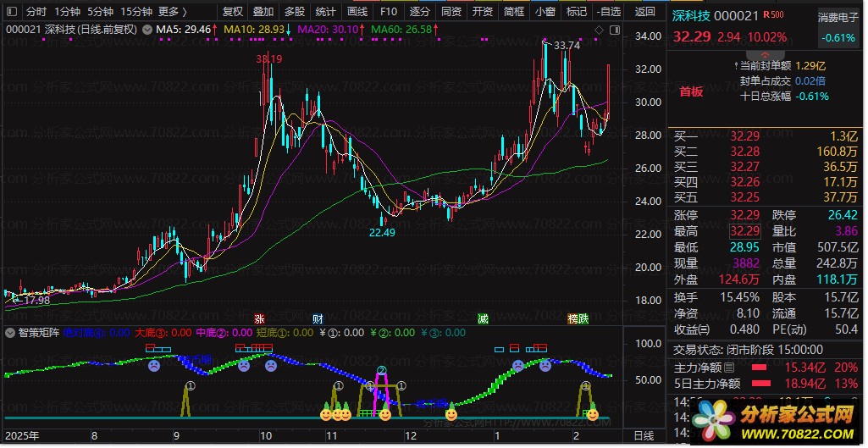Viewport: 868px width, 448px height.
Task: Click the orange 榜跌 marker below the chart
Action: tap(578, 318)
